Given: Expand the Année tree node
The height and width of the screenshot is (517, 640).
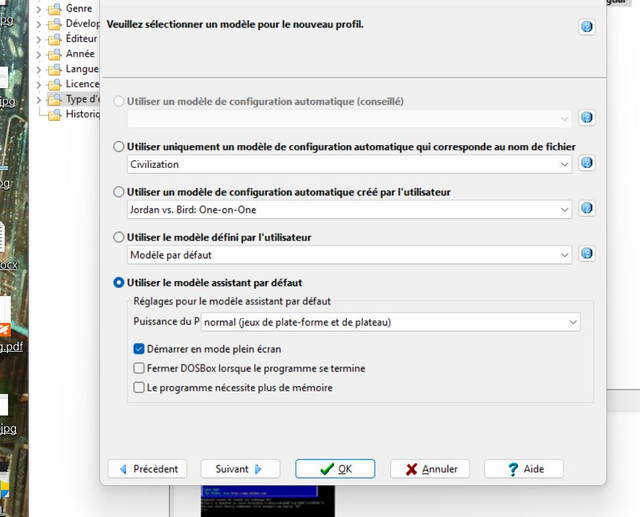Looking at the screenshot, I should (x=38, y=54).
